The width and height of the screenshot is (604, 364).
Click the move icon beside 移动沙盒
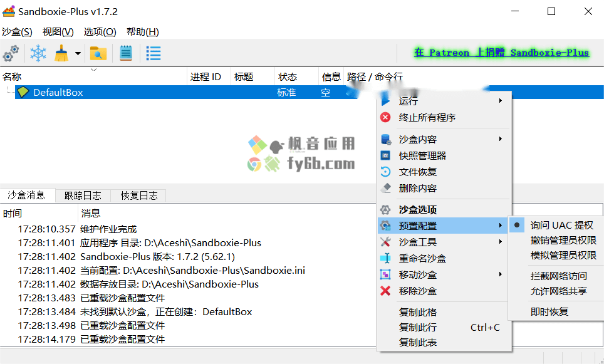coord(385,274)
